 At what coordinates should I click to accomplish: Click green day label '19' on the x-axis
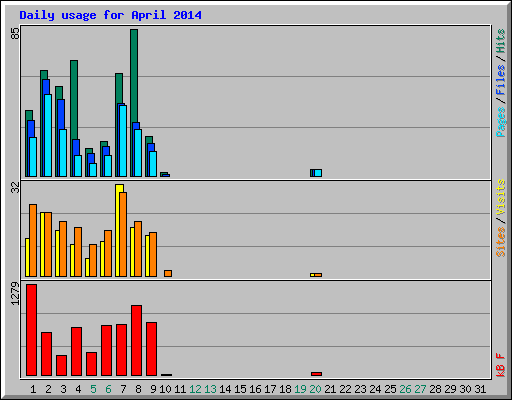click(x=300, y=389)
